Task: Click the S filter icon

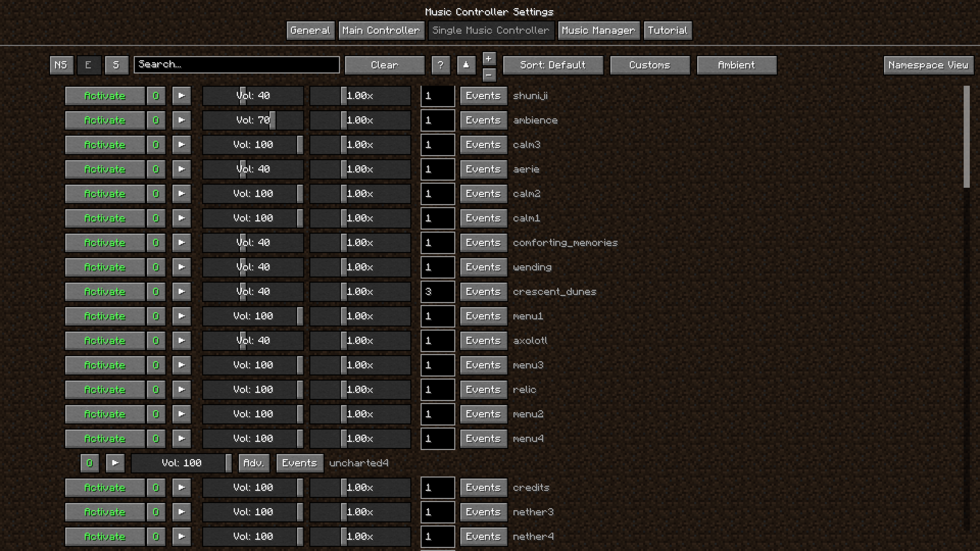Action: [116, 65]
